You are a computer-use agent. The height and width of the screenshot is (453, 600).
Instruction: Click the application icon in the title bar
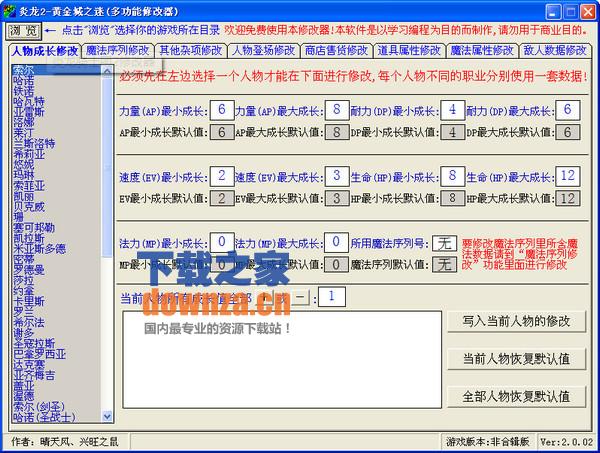click(x=9, y=11)
